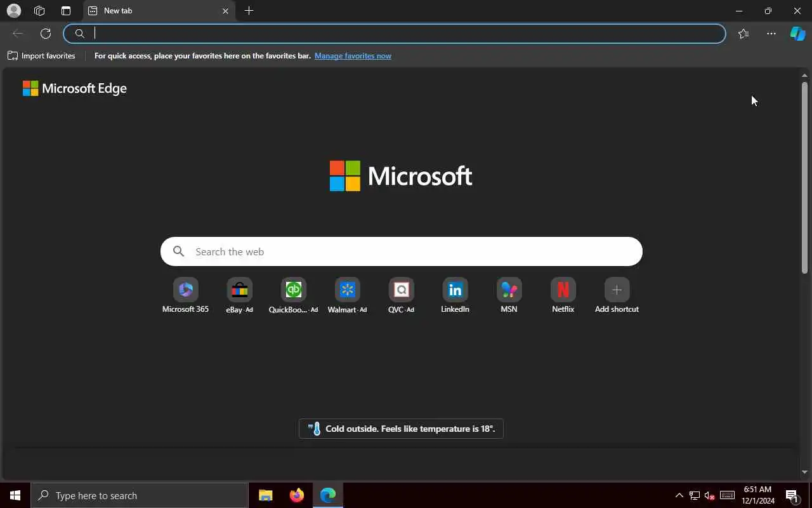
Task: Open the QuickBooks shortcut
Action: [x=293, y=296]
